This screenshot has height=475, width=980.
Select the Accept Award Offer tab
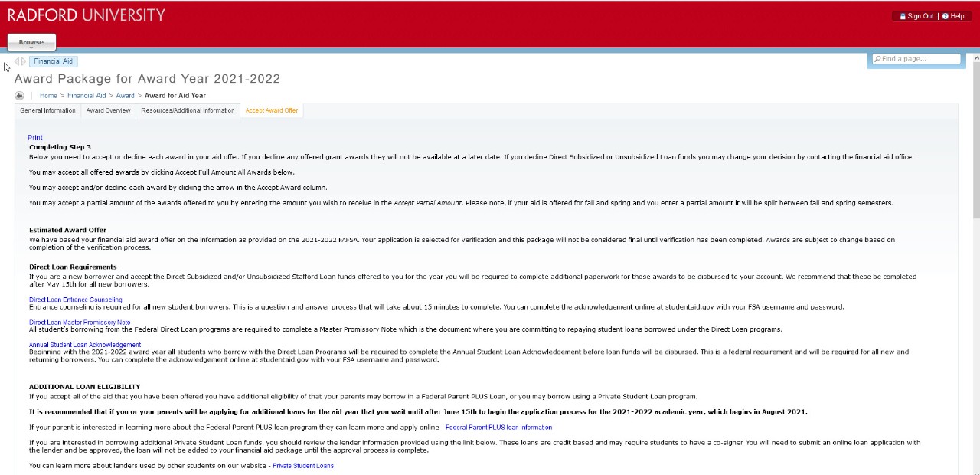[271, 110]
